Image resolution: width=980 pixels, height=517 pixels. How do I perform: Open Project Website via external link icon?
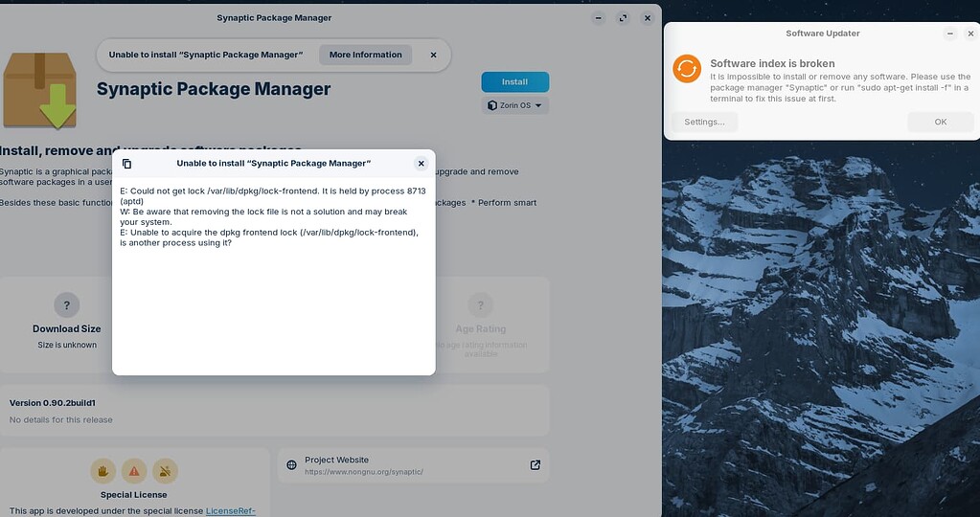point(535,465)
